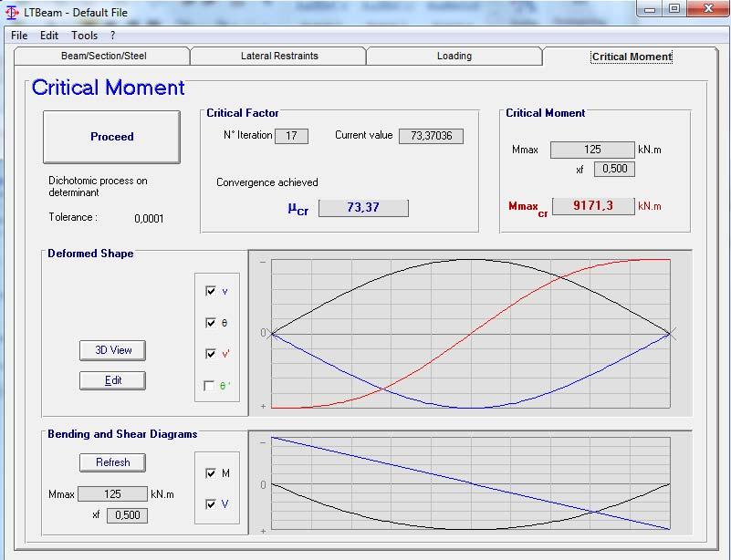Toggle the v displacement checkbox
Viewport: 731px width, 560px height.
210,291
